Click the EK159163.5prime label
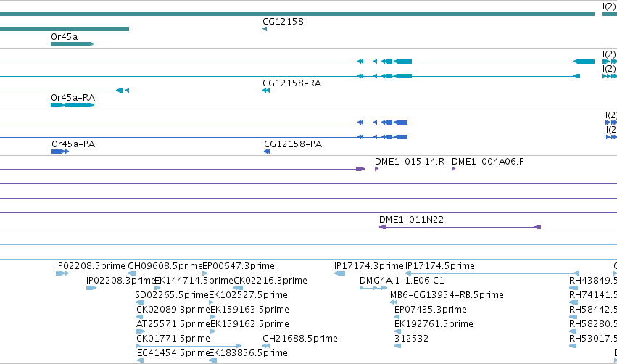 (249, 310)
